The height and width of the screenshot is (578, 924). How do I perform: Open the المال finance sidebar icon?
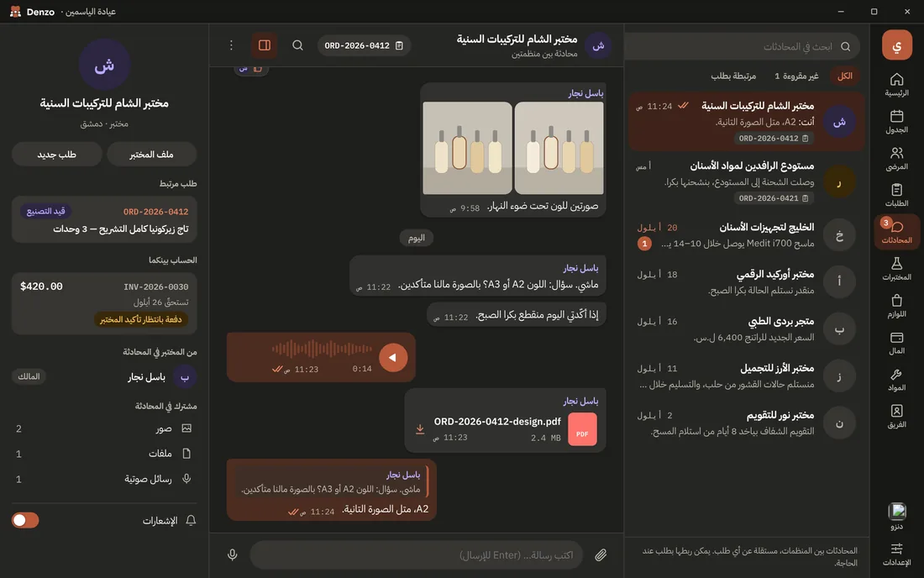[x=896, y=342]
